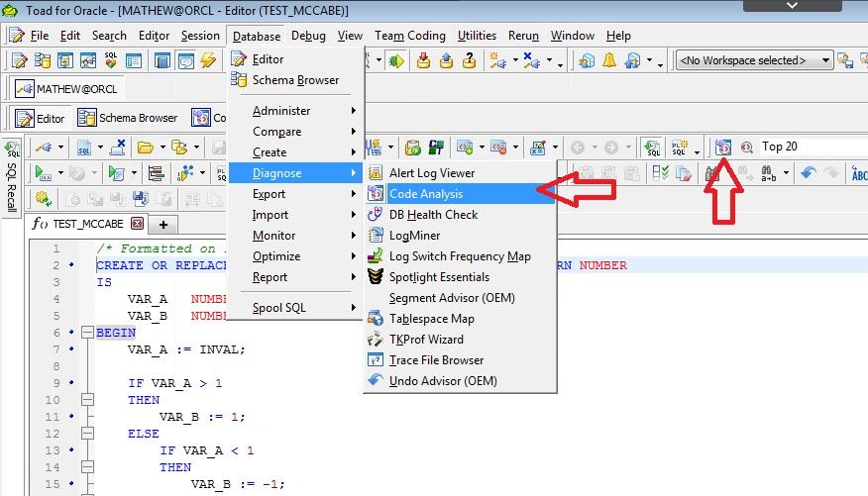This screenshot has width=868, height=496.
Task: Click the green debug bug icon
Action: pos(396,60)
